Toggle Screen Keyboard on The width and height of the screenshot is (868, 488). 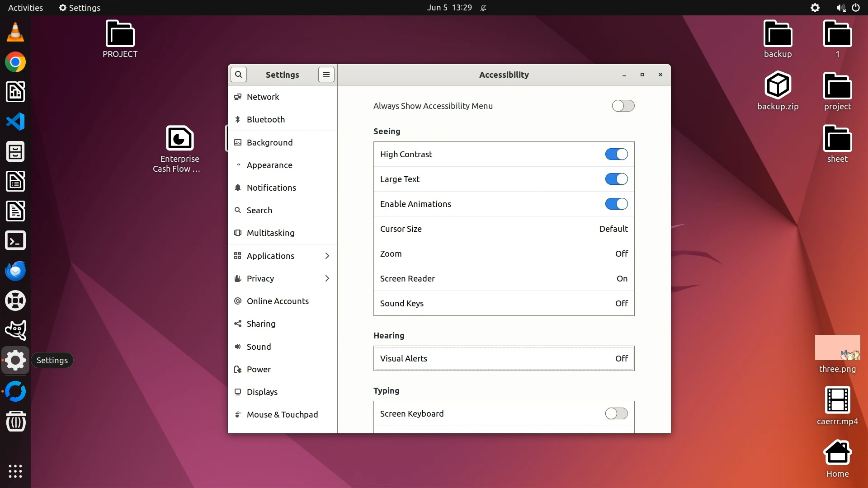click(616, 413)
